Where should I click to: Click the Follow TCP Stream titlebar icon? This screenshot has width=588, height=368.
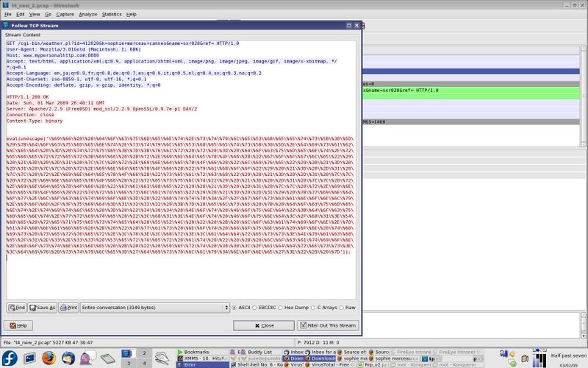click(6, 25)
